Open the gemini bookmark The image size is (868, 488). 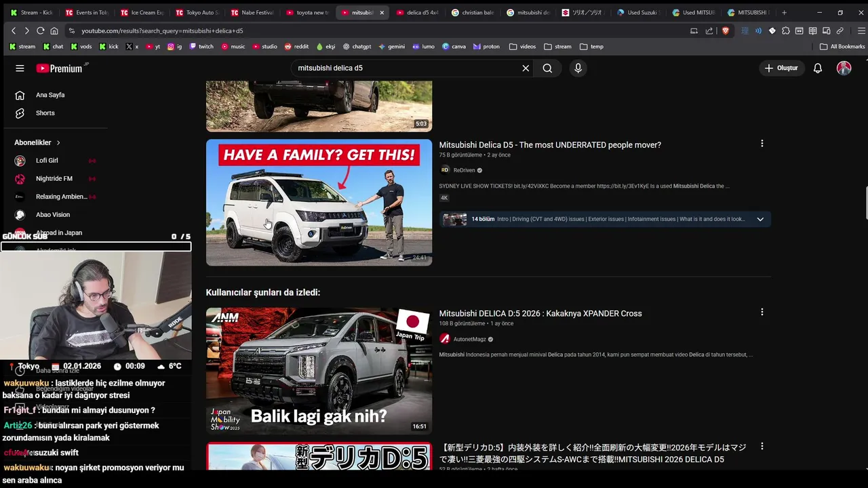click(x=391, y=47)
